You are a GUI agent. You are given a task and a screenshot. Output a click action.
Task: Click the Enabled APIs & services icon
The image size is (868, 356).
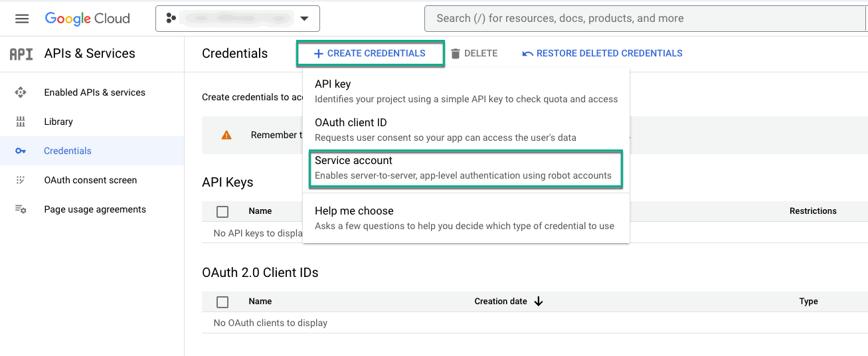(21, 92)
